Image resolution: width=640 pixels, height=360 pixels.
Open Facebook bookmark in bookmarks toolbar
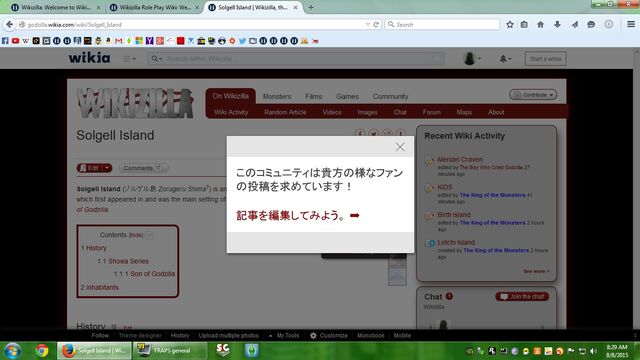(5, 41)
